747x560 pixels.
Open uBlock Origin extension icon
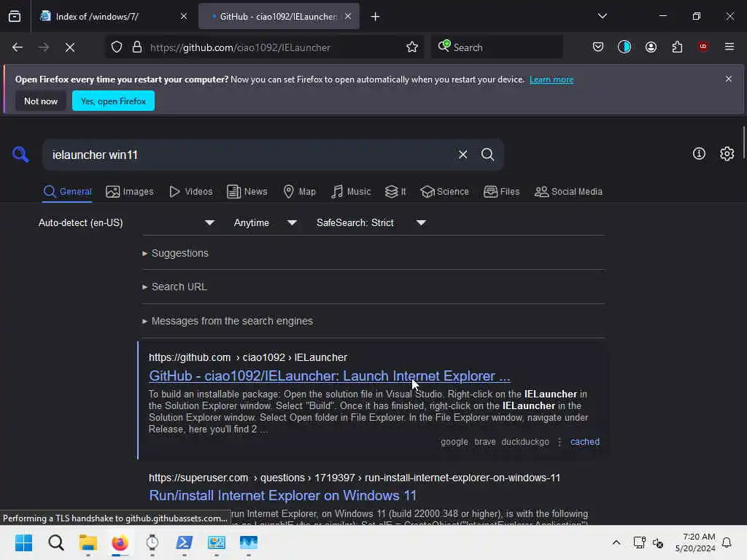pyautogui.click(x=703, y=47)
